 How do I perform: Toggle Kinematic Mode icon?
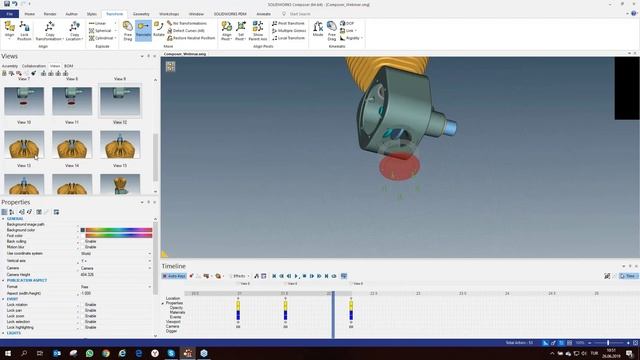coord(318,29)
